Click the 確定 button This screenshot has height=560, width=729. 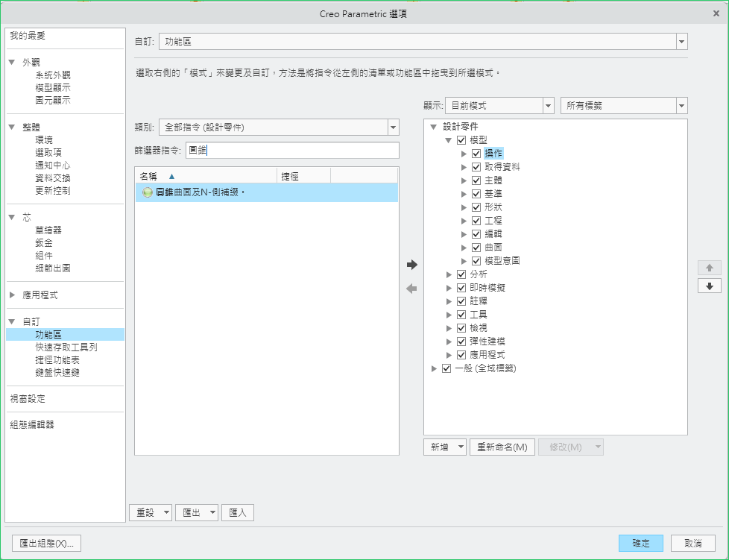[640, 544]
